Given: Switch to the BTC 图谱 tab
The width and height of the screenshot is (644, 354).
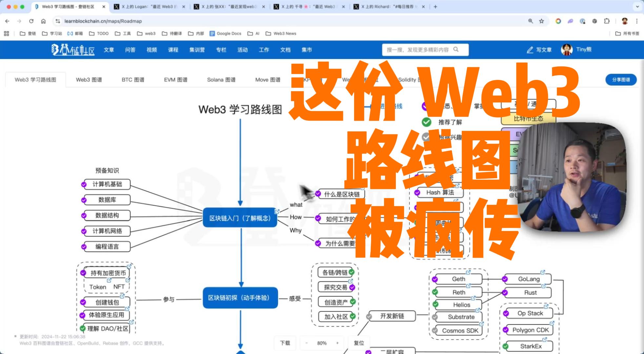Looking at the screenshot, I should (x=132, y=79).
